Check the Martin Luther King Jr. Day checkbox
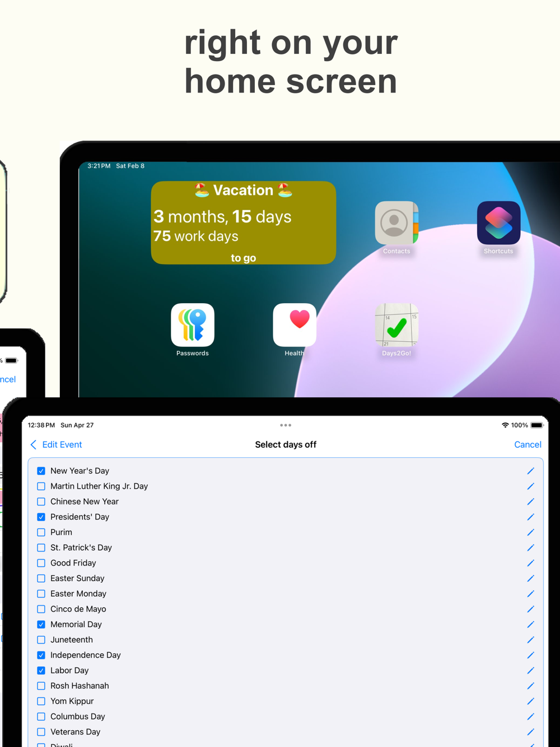This screenshot has height=747, width=560. point(41,486)
